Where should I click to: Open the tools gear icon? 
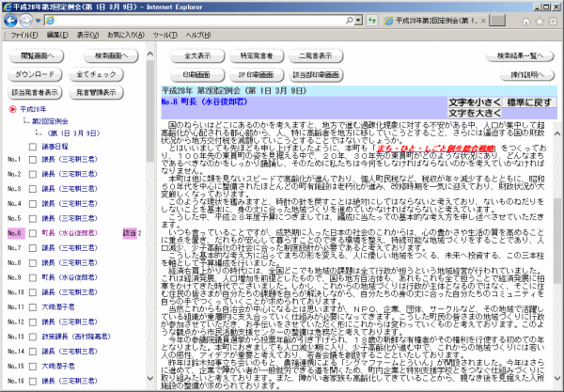[x=553, y=22]
